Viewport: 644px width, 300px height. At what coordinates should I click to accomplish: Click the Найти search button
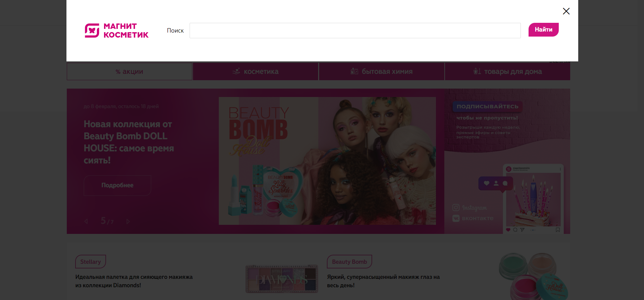tap(544, 30)
